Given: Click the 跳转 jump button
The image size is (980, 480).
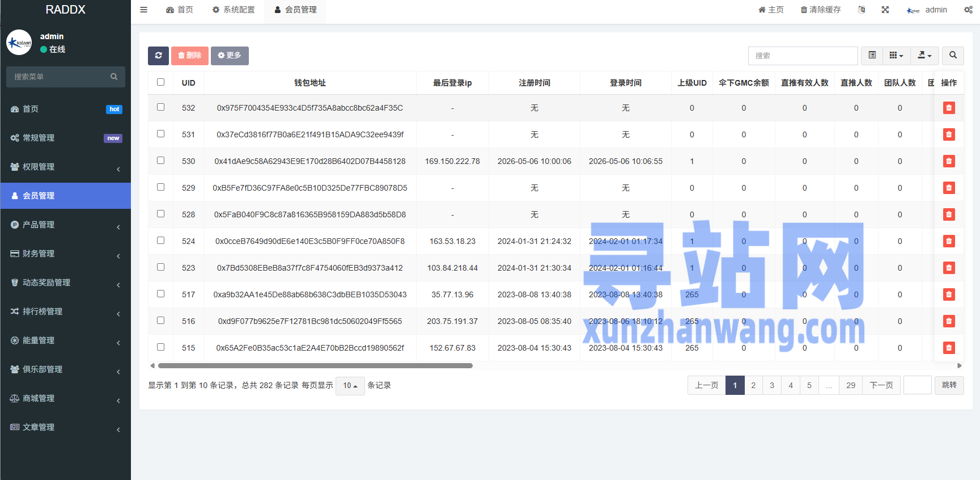Looking at the screenshot, I should pyautogui.click(x=949, y=385).
